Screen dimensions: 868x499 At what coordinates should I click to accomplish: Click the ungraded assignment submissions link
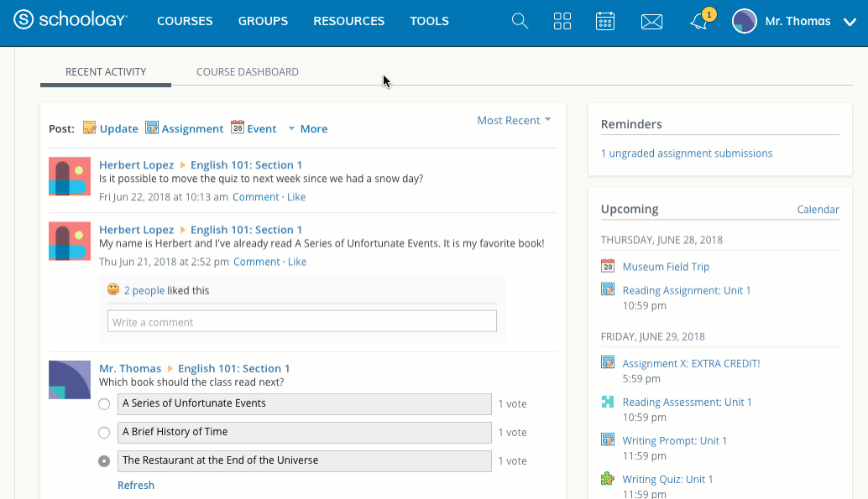[686, 153]
